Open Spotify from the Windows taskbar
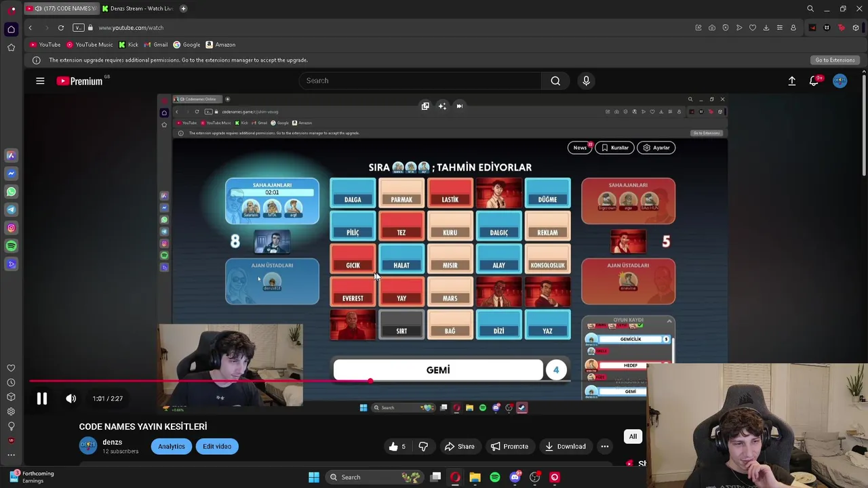 (495, 477)
